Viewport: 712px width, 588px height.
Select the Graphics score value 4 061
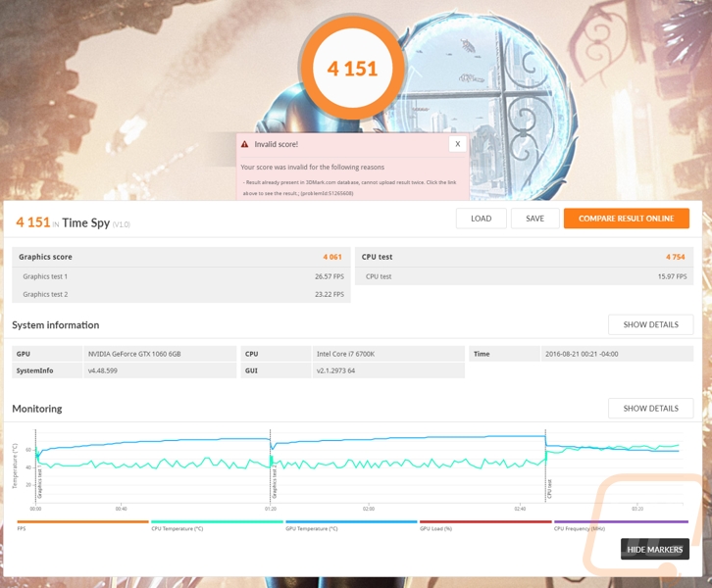(x=332, y=257)
